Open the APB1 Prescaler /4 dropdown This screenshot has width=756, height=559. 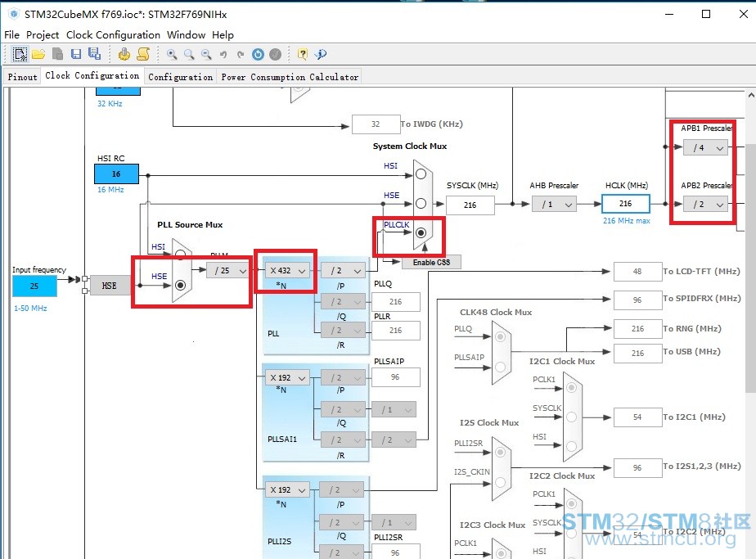[705, 147]
